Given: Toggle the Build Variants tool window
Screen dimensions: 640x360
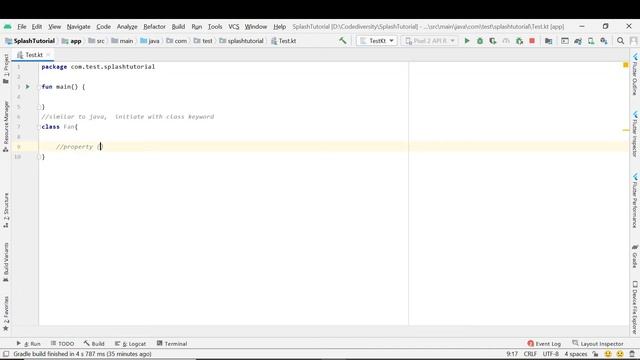Looking at the screenshot, I should [x=6, y=262].
